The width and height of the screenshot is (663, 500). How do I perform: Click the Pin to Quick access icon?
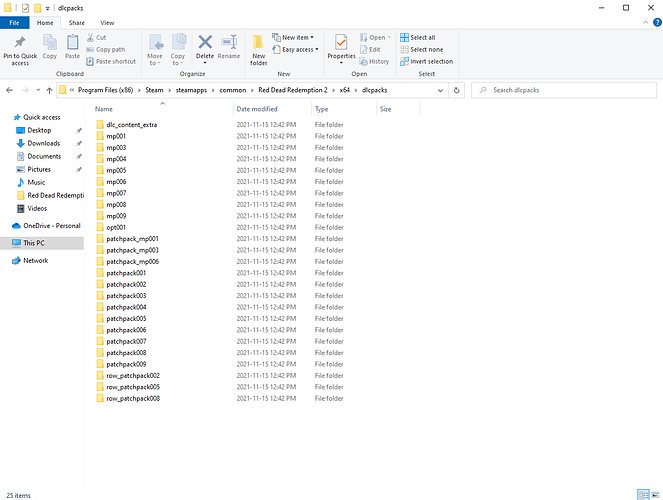20,42
